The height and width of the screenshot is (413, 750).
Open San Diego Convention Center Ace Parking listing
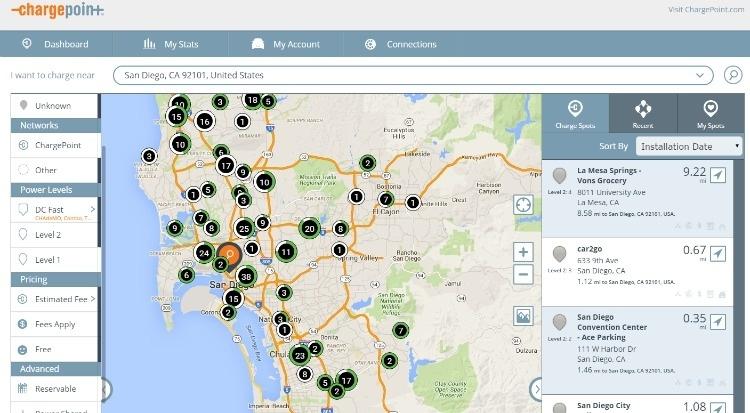click(x=637, y=350)
